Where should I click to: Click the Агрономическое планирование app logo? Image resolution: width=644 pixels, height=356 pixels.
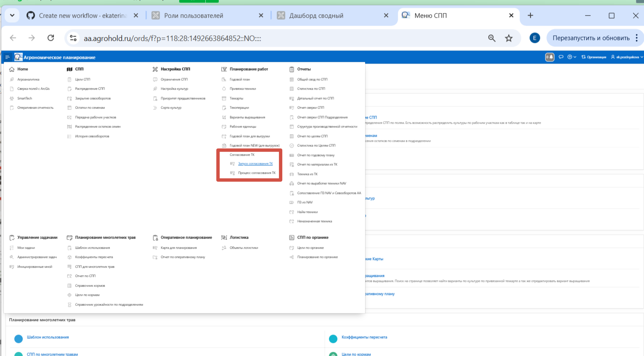18,57
